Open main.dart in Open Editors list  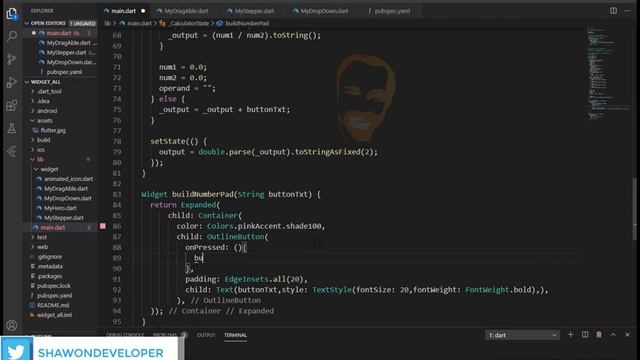[59, 33]
